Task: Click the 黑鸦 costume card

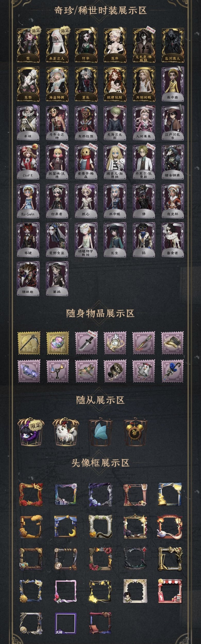Action: coord(57,279)
